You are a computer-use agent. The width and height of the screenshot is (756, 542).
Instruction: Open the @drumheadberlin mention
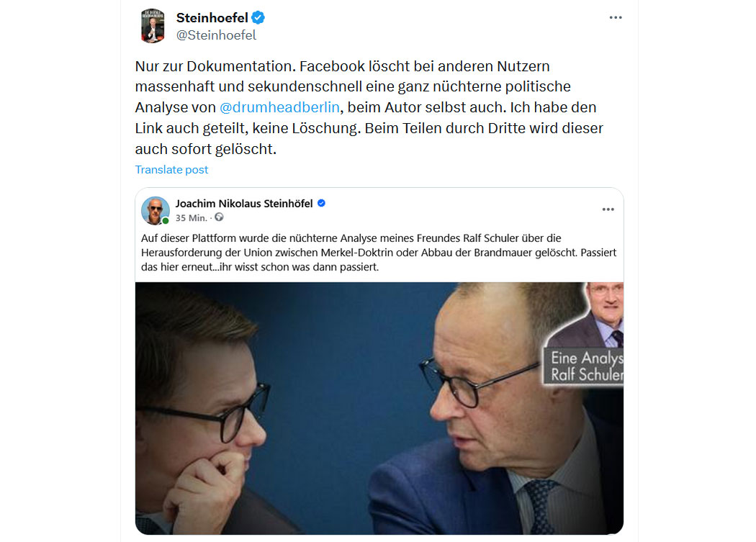[x=279, y=107]
